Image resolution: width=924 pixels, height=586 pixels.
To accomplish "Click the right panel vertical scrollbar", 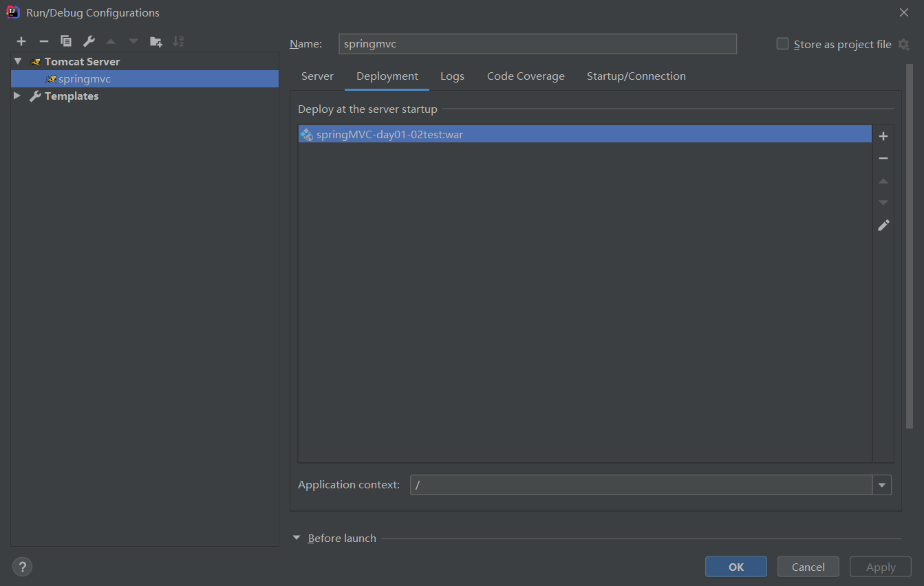I will [910, 246].
